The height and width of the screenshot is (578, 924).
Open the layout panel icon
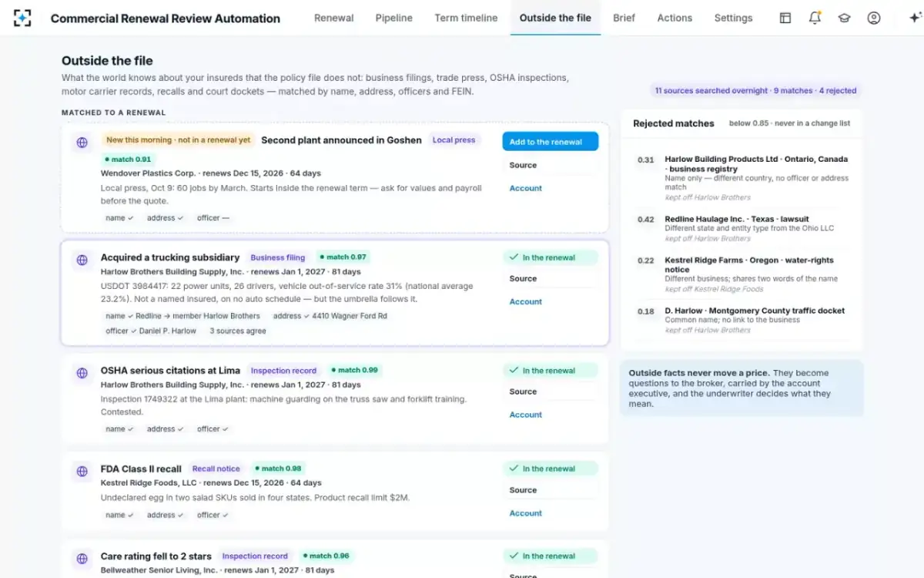click(x=785, y=18)
